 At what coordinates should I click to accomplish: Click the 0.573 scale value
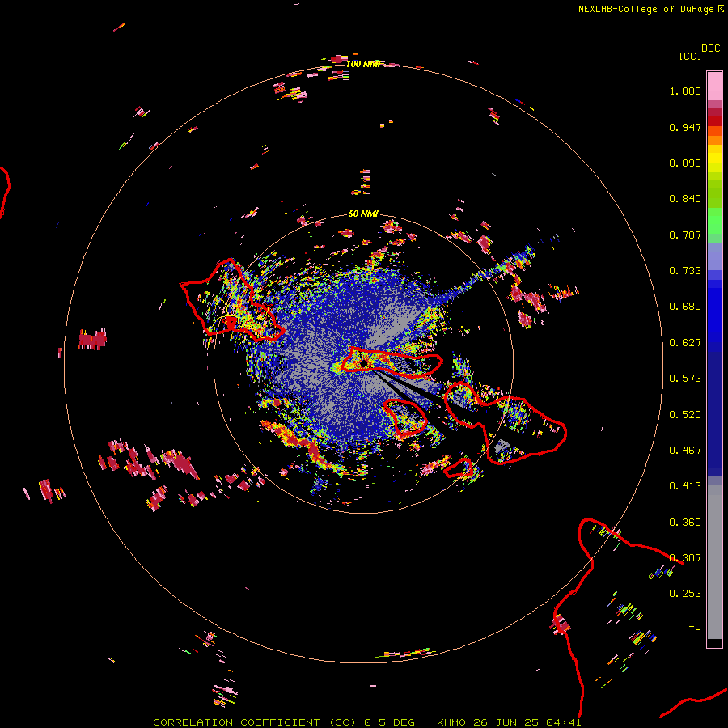[685, 379]
